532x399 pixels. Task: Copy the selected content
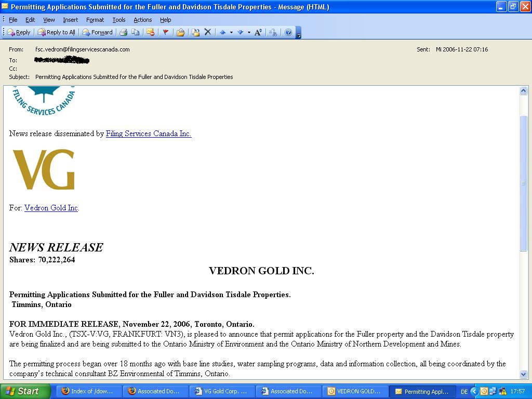pos(136,32)
